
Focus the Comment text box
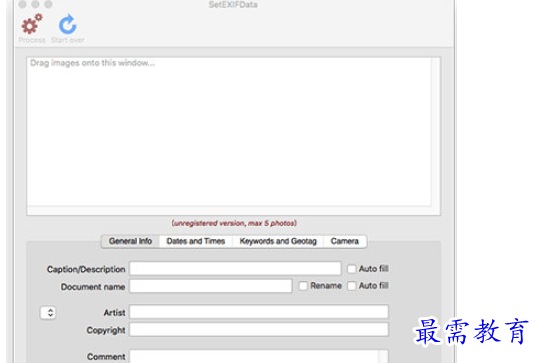point(259,356)
